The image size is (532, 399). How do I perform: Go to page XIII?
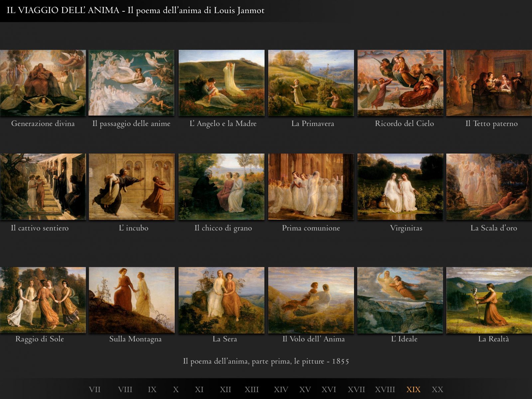[252, 389]
